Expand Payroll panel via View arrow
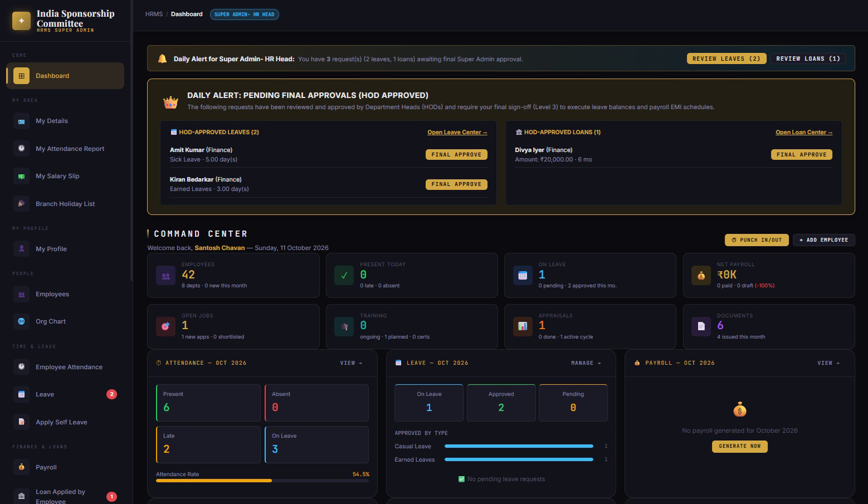868x504 pixels. 828,363
